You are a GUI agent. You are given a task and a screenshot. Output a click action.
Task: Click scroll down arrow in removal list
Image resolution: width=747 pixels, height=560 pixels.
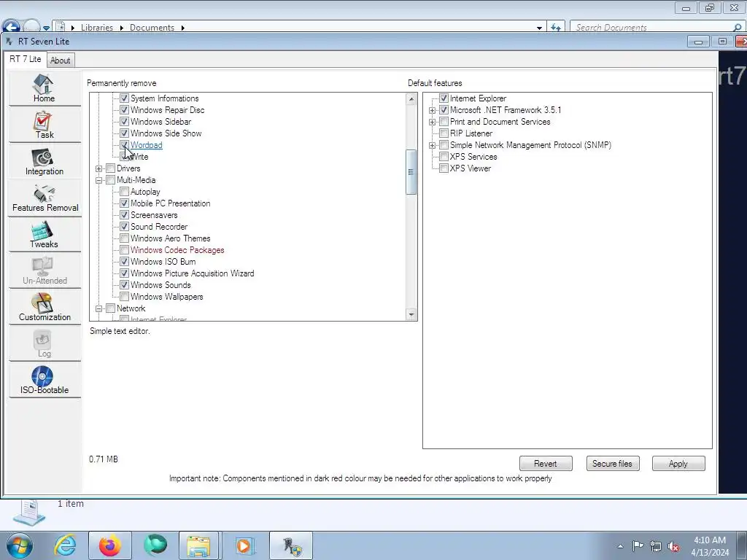click(411, 314)
